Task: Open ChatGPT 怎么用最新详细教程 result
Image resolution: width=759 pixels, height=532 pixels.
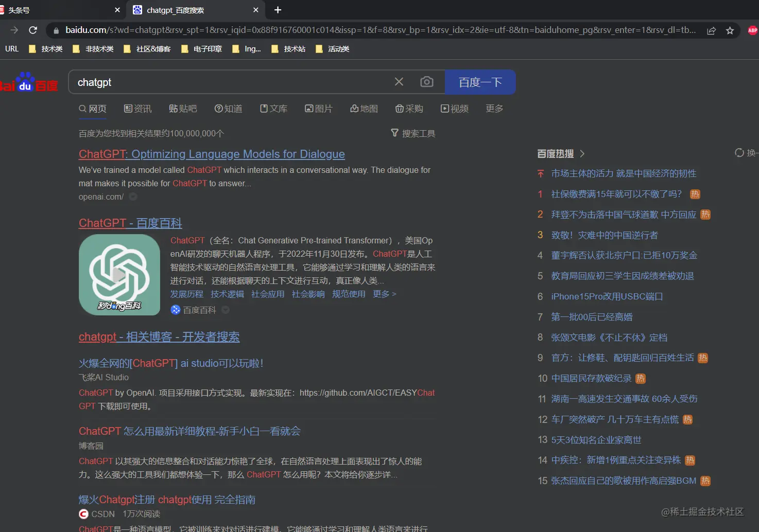Action: click(x=189, y=431)
